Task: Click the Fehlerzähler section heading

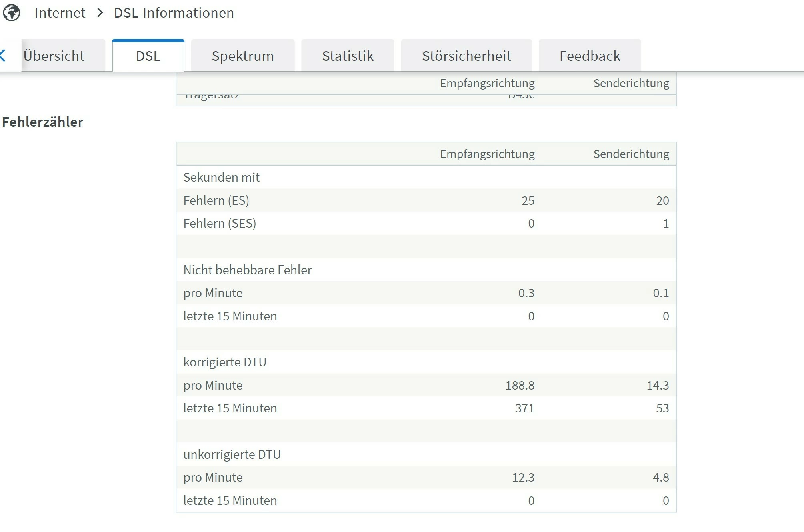Action: 43,122
